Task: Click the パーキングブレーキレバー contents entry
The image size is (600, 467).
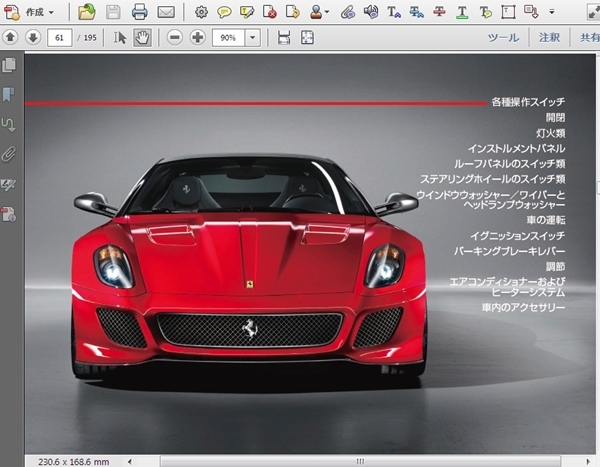Action: [x=509, y=251]
